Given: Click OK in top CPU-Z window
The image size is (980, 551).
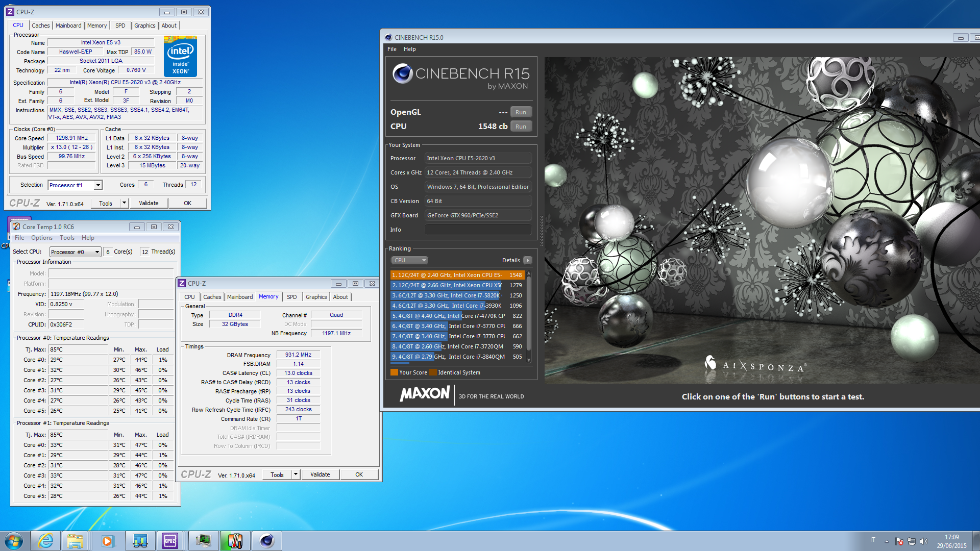Looking at the screenshot, I should 188,203.
